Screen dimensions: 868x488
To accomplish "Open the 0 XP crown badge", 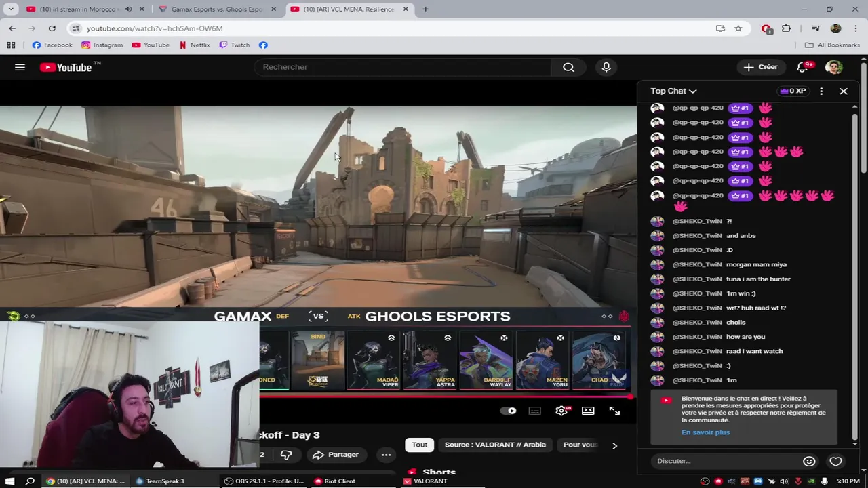I will tap(793, 91).
